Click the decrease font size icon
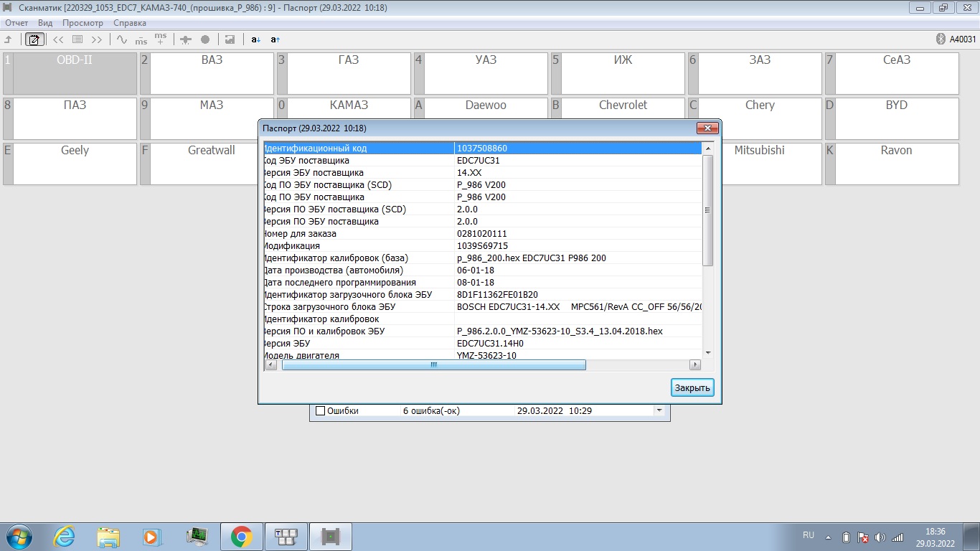The height and width of the screenshot is (551, 980). click(x=255, y=39)
